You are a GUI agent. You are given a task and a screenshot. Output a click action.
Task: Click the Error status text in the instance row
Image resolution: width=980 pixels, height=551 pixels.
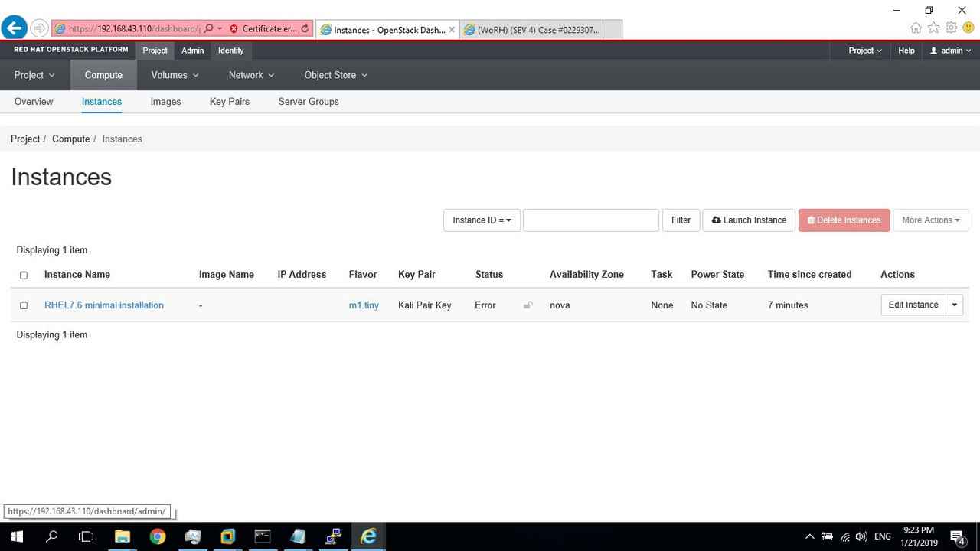tap(485, 305)
